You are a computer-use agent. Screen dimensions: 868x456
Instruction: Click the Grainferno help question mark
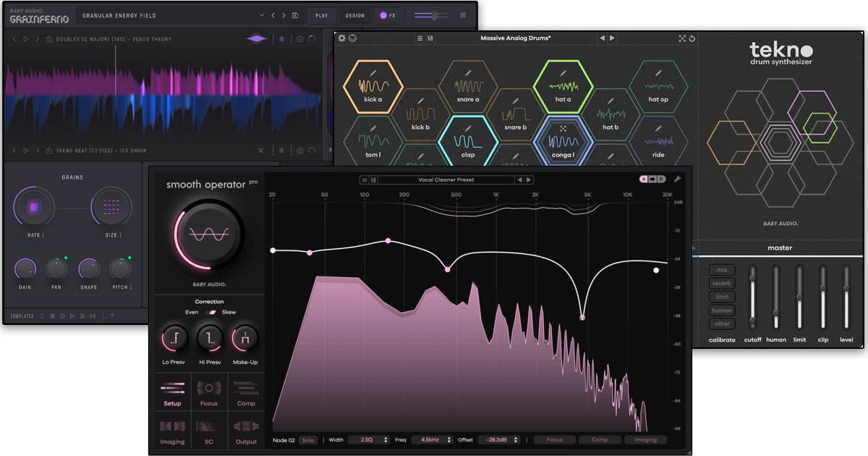click(x=111, y=316)
